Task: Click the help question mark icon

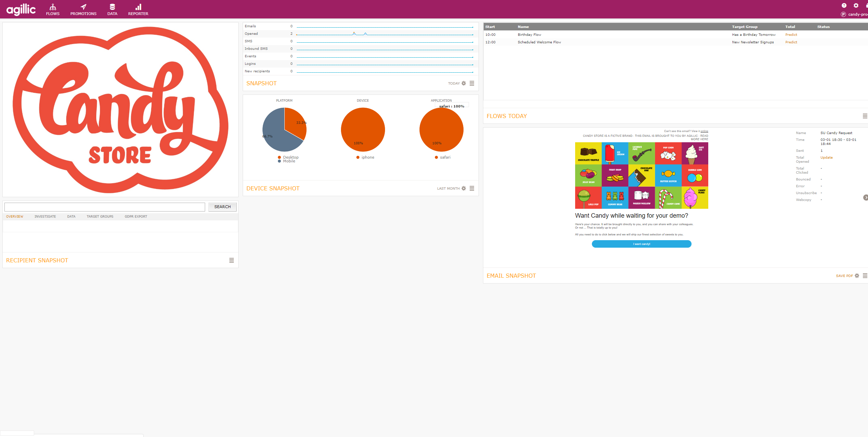Action: (844, 5)
